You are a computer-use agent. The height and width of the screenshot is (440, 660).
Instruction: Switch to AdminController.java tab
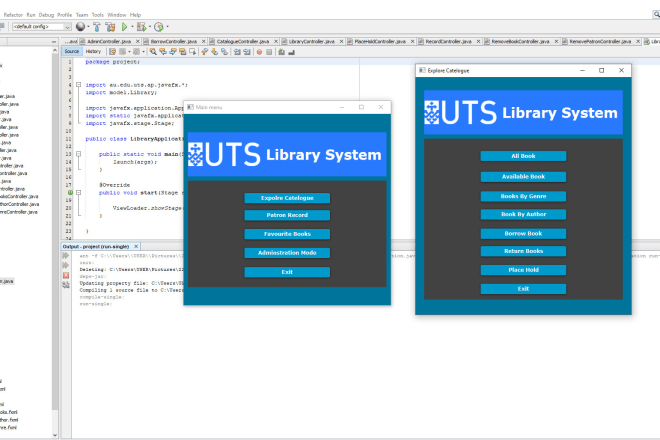[x=109, y=41]
